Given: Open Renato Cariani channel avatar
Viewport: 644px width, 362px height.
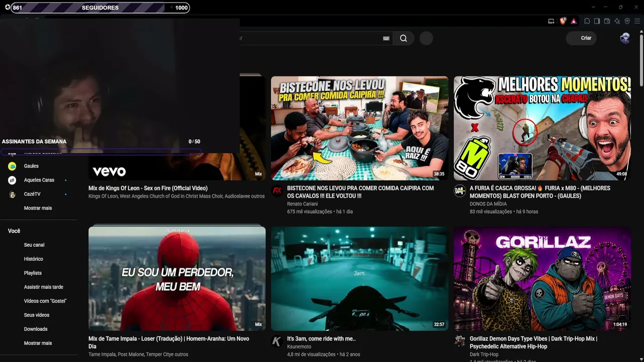Looking at the screenshot, I should coord(277,191).
